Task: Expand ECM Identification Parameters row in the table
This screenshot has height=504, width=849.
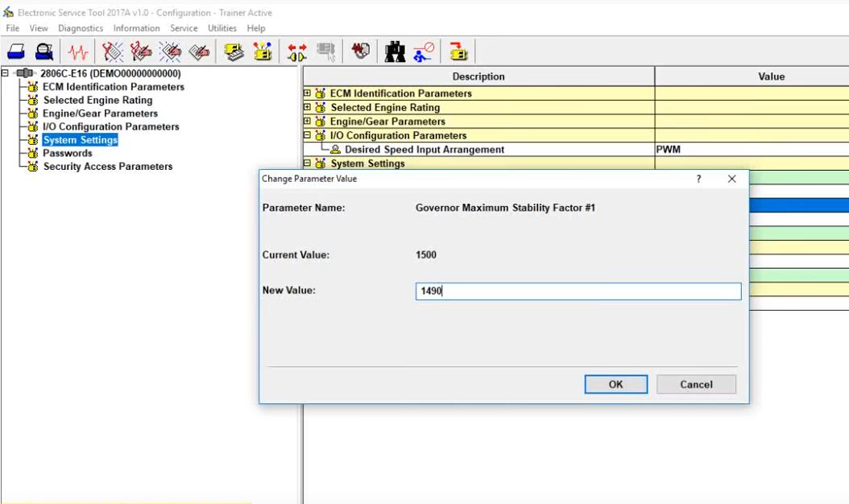Action: tap(307, 93)
